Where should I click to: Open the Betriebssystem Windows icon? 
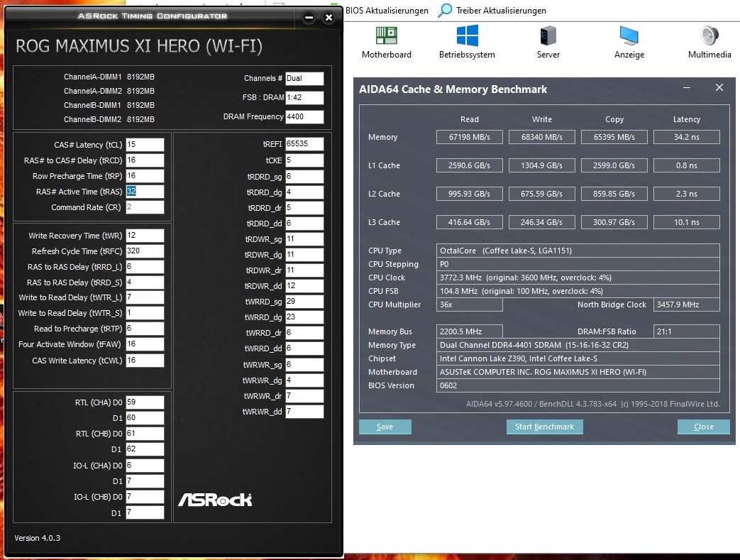point(468,36)
